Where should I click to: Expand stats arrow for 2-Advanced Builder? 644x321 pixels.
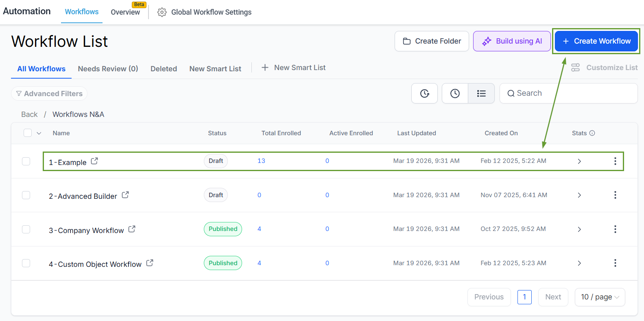579,196
